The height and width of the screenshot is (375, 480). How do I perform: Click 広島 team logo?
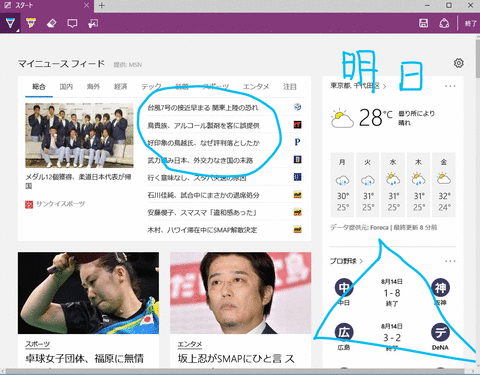pyautogui.click(x=344, y=332)
